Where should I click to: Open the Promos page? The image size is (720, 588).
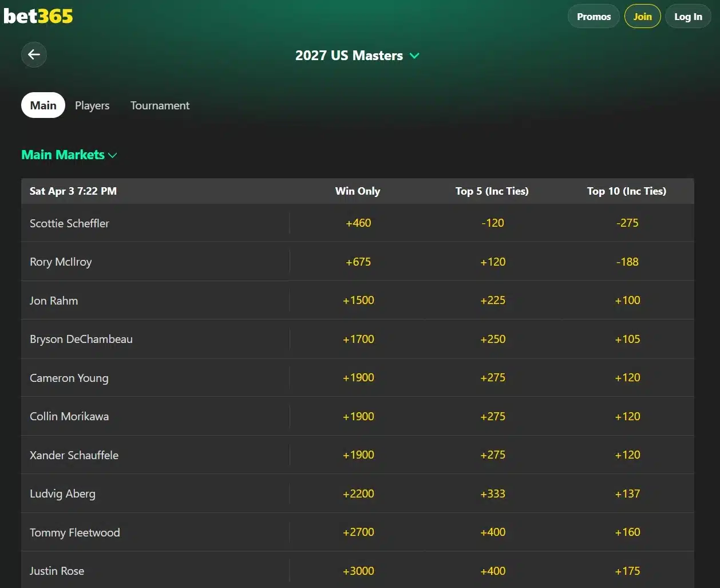pos(594,17)
